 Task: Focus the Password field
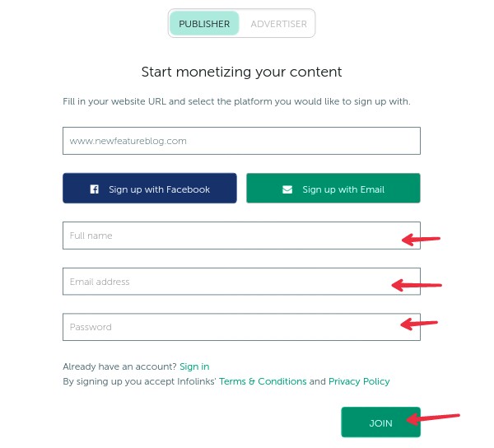click(x=241, y=327)
